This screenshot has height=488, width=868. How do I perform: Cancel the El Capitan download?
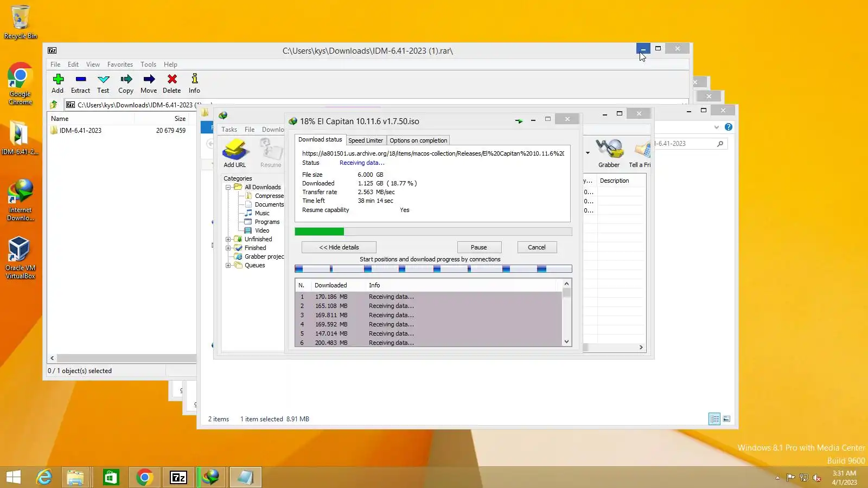click(537, 247)
